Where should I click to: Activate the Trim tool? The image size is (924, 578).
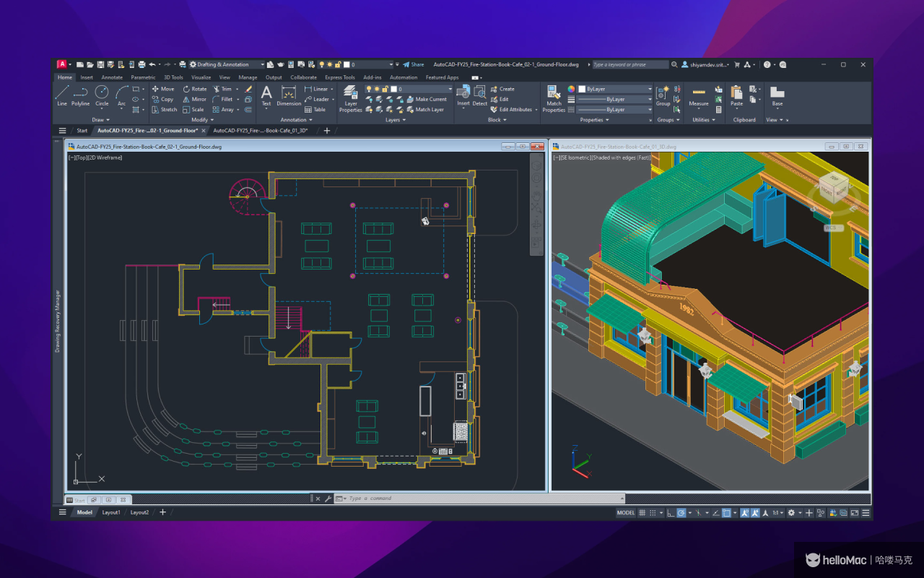(222, 89)
